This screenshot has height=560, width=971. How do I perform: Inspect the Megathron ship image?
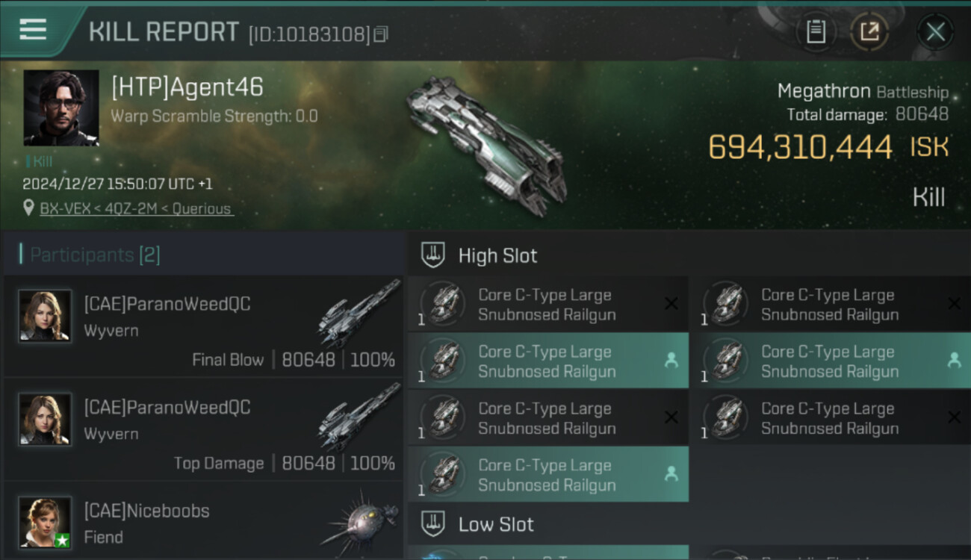(x=485, y=143)
